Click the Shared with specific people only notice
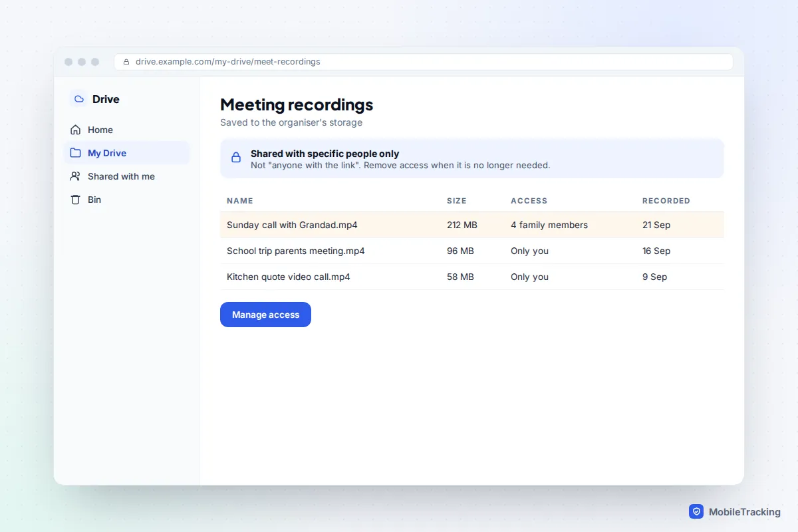This screenshot has width=798, height=532. point(472,158)
